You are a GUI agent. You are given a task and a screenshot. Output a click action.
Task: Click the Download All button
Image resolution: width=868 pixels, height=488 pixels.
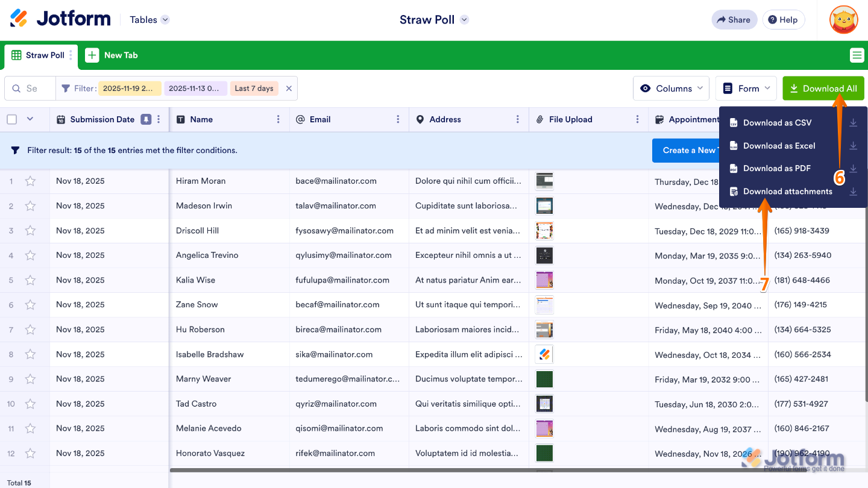point(823,88)
